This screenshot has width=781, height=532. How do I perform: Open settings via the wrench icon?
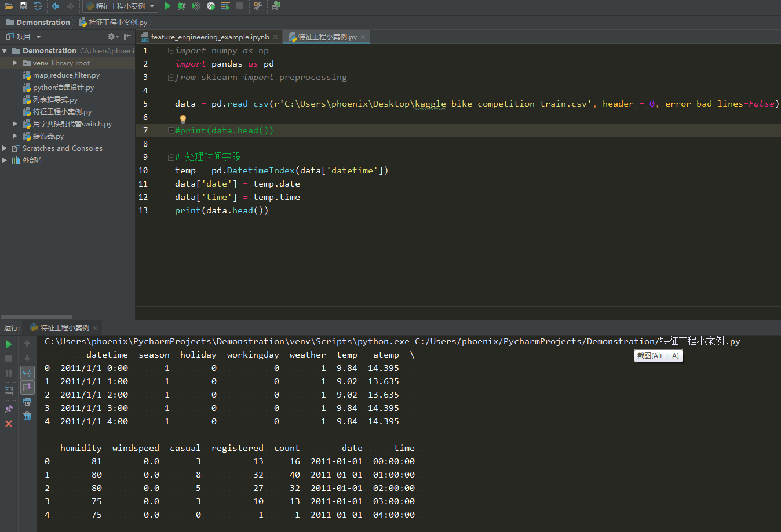(x=258, y=6)
